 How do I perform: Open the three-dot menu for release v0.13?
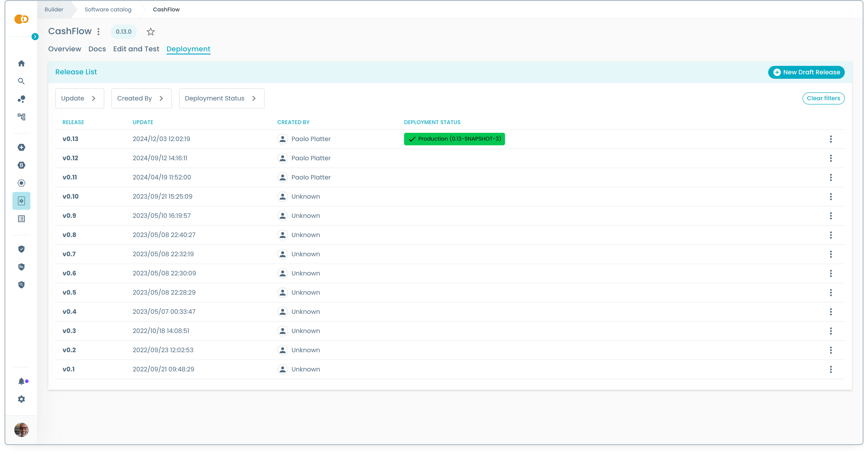(831, 139)
